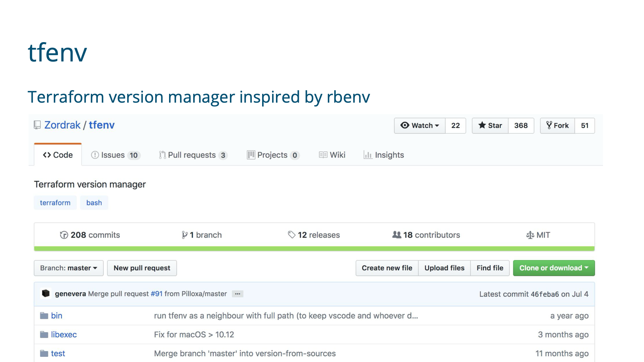This screenshot has width=644, height=362.
Task: Click the Pull requests merge icon
Action: 162,155
